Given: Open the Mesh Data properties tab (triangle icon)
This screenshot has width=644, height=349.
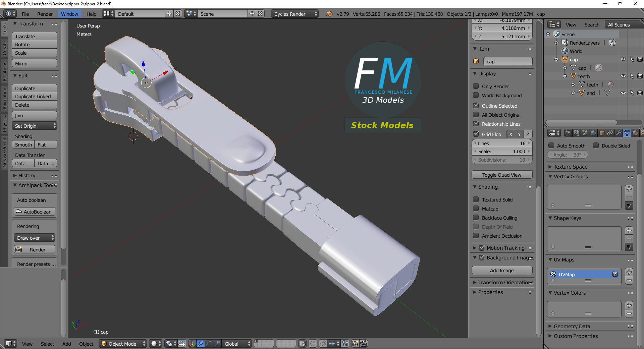Looking at the screenshot, I should [x=627, y=133].
